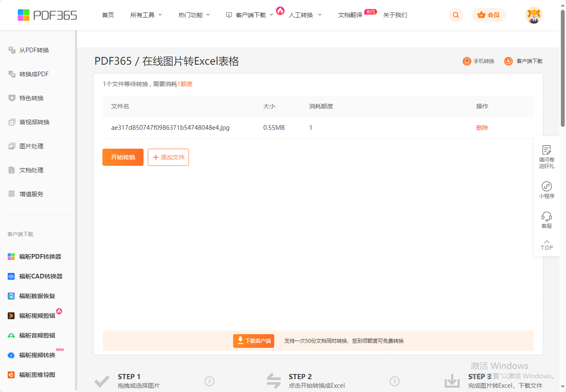Click the 会员 membership button

tap(489, 15)
